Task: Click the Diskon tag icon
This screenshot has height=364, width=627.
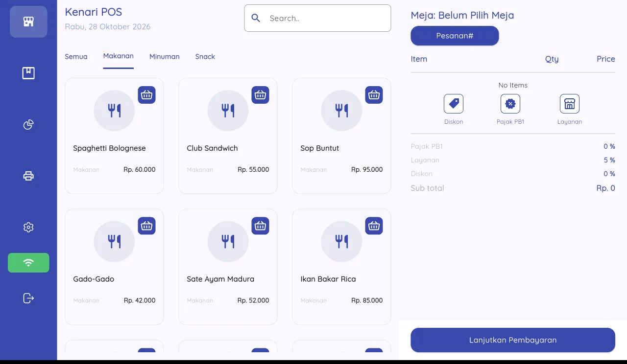Action: pos(454,104)
